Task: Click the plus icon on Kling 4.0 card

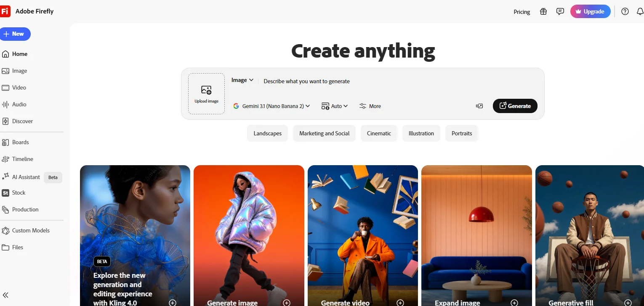Action: point(173,303)
